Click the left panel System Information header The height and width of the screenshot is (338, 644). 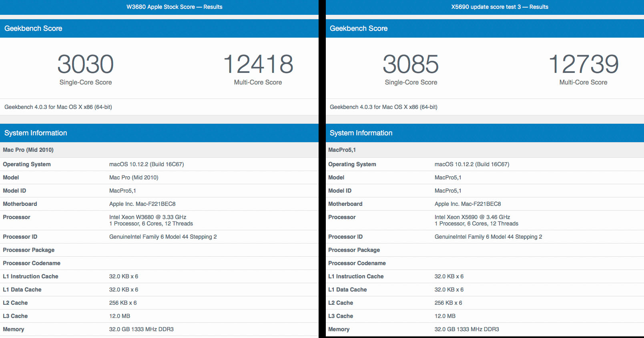point(159,133)
